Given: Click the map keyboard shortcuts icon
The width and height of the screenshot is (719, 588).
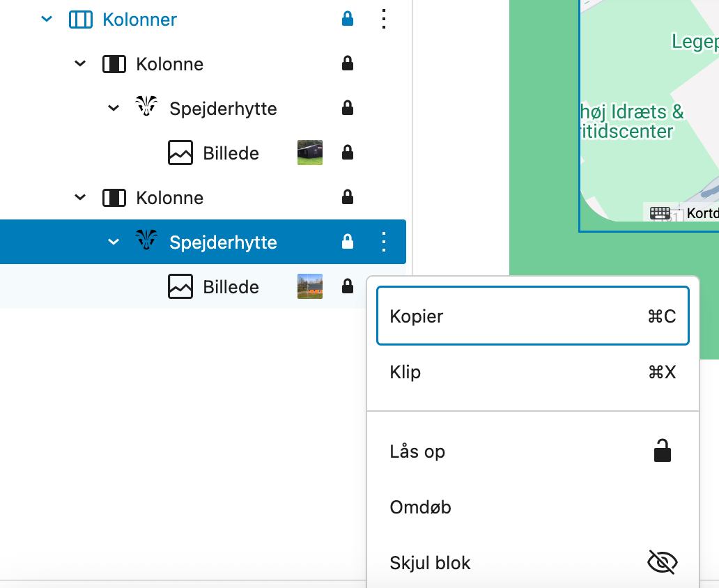Looking at the screenshot, I should pyautogui.click(x=660, y=213).
